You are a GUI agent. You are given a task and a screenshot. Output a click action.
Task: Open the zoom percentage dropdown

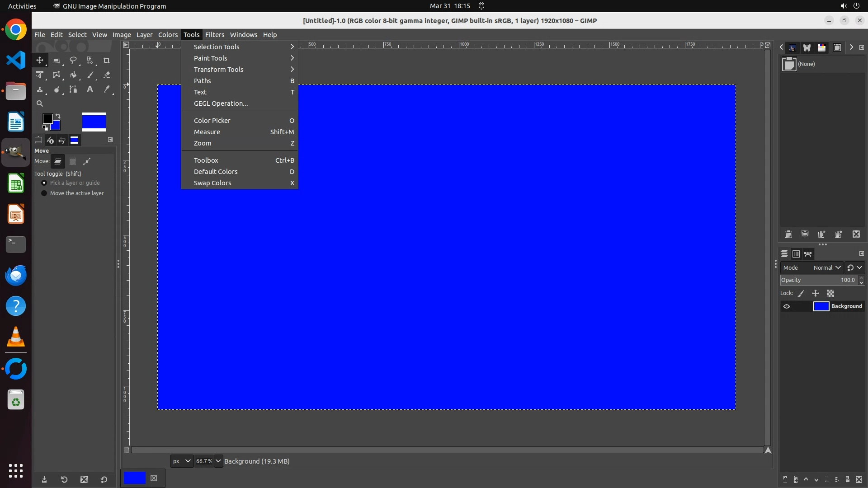pyautogui.click(x=218, y=461)
